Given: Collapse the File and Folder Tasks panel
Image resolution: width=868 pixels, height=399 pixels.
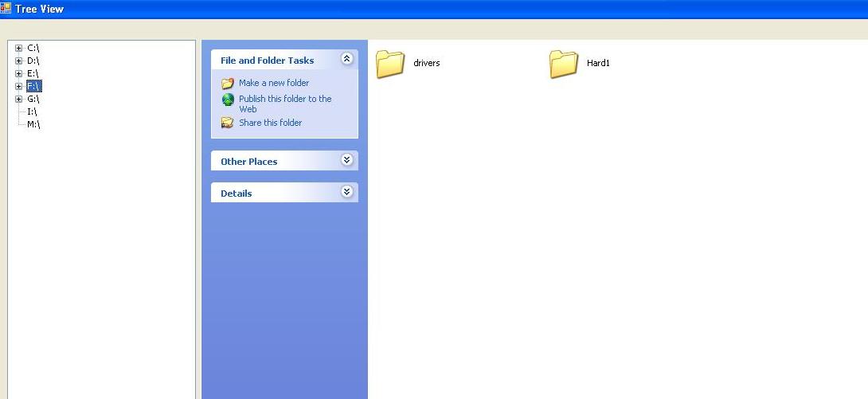Looking at the screenshot, I should 347,59.
